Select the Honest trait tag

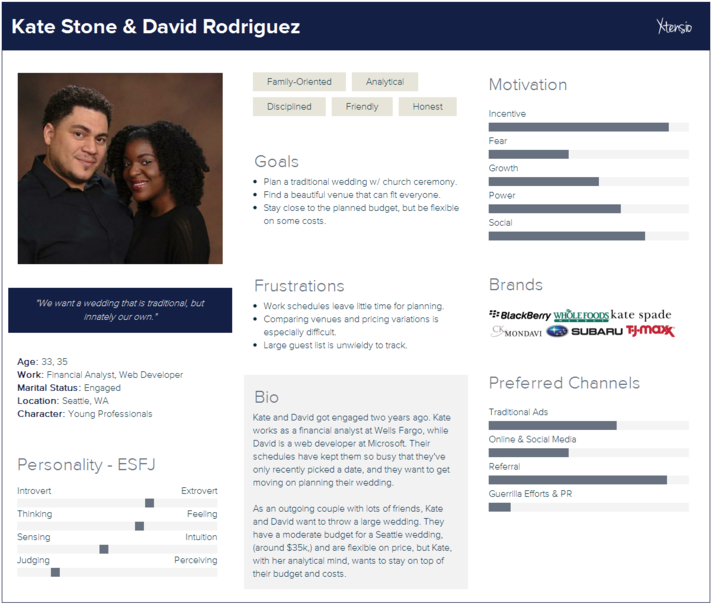pos(427,106)
